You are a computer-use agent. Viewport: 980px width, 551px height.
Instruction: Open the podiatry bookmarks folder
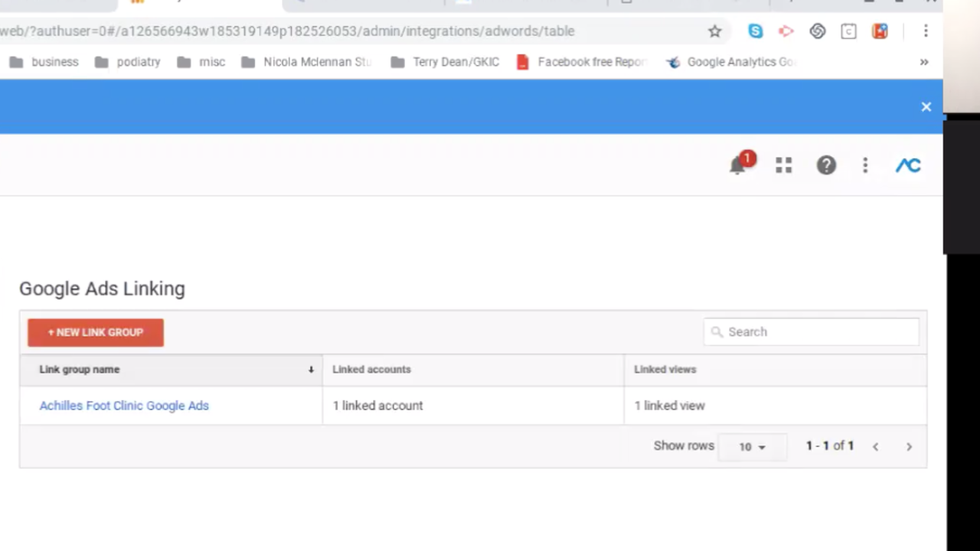[x=127, y=62]
